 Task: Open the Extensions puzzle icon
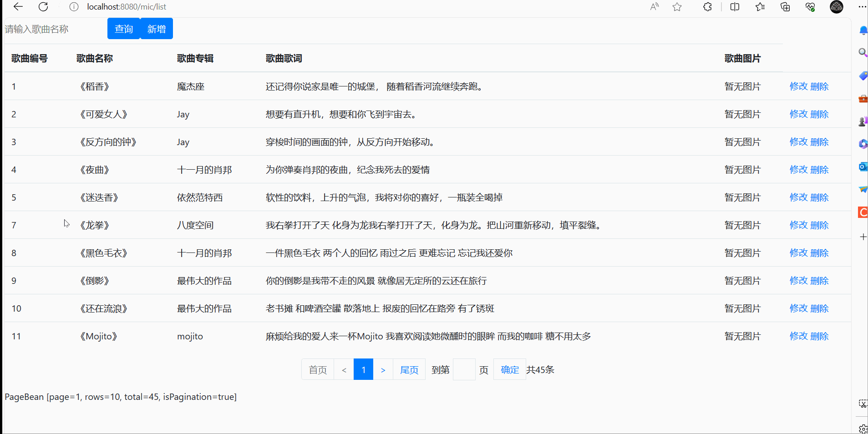(707, 7)
